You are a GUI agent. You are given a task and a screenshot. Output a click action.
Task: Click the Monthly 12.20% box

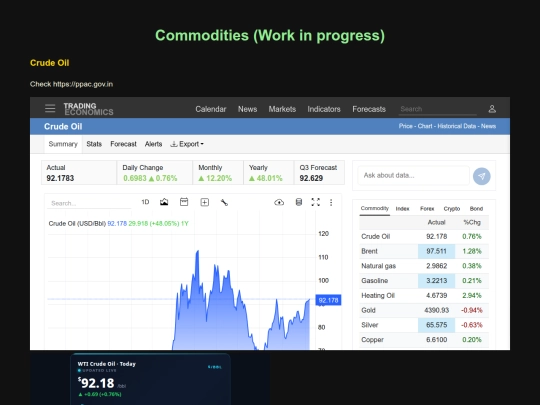[218, 173]
